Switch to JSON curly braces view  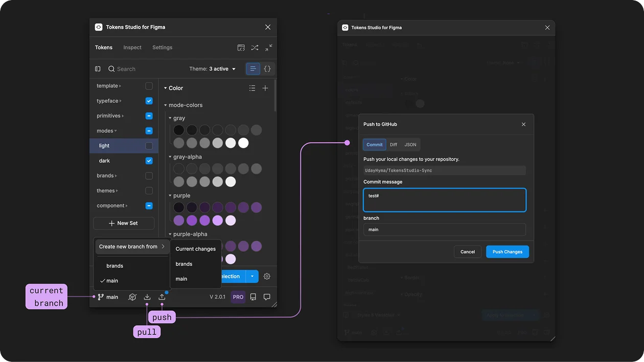point(267,69)
